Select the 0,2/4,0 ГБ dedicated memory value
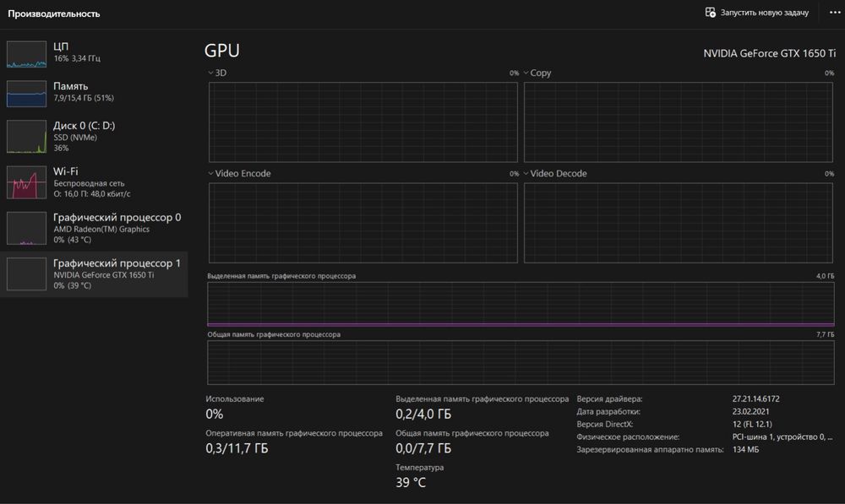 [423, 414]
